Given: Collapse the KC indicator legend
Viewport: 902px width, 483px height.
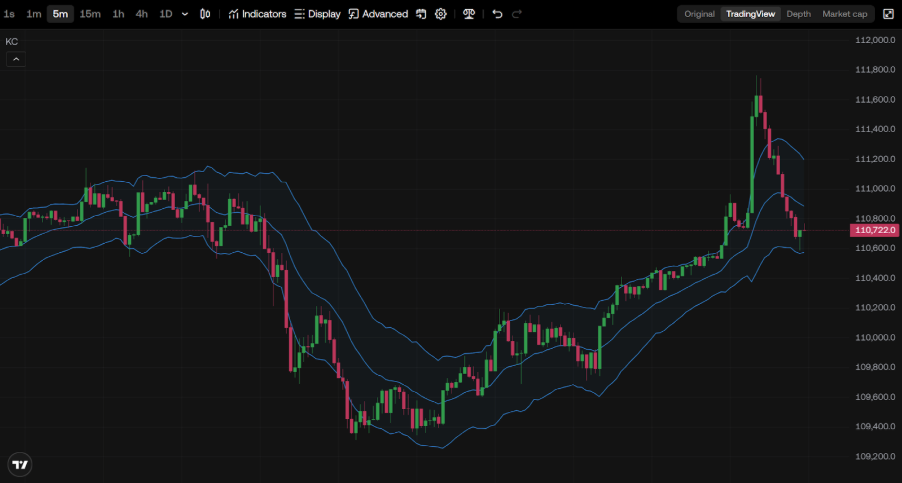Looking at the screenshot, I should pyautogui.click(x=15, y=60).
